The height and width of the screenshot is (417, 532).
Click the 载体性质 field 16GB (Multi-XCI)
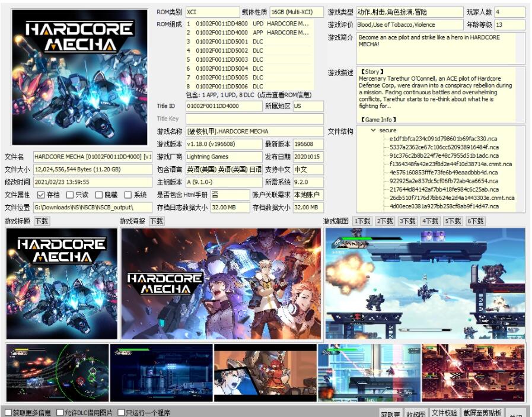pyautogui.click(x=297, y=12)
